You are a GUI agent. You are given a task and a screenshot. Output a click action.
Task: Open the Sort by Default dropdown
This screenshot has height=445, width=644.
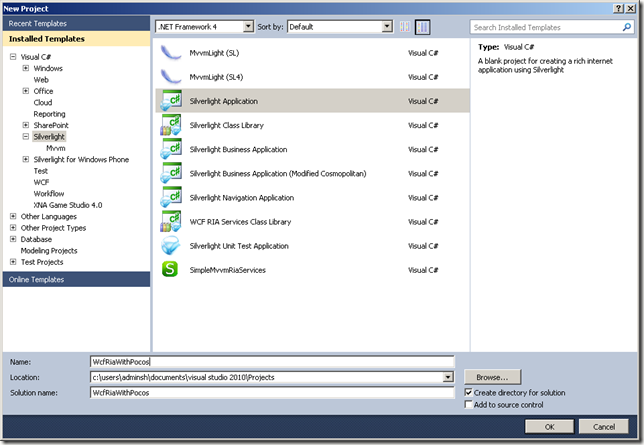coord(387,27)
